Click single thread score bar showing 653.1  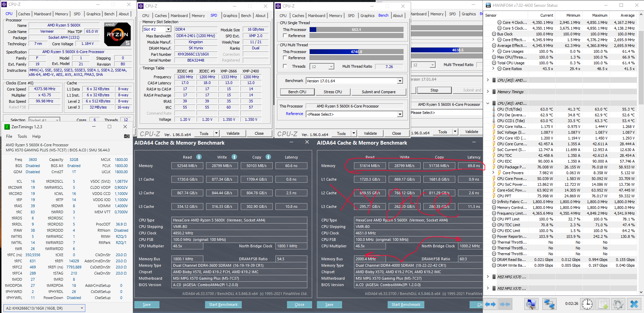[356, 30]
